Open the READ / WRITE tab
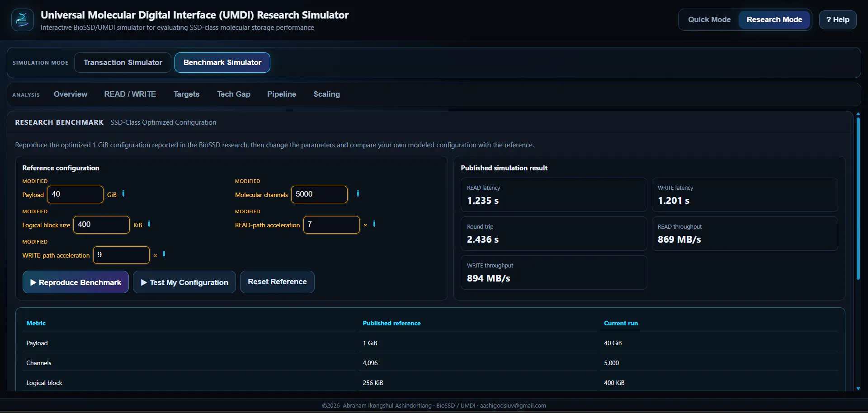868x413 pixels. click(x=130, y=94)
